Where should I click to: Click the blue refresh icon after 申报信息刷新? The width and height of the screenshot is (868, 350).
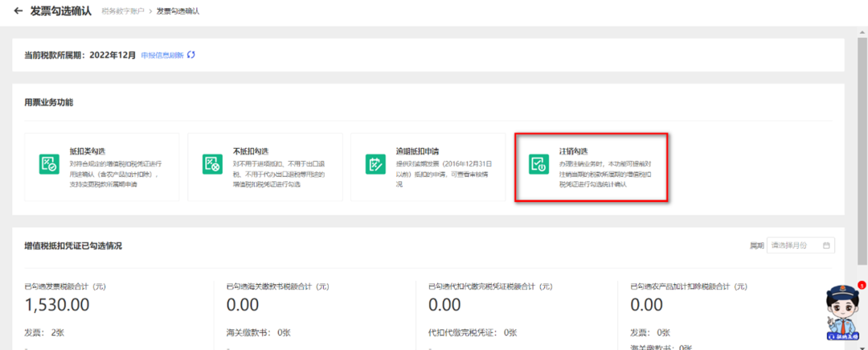[x=191, y=55]
